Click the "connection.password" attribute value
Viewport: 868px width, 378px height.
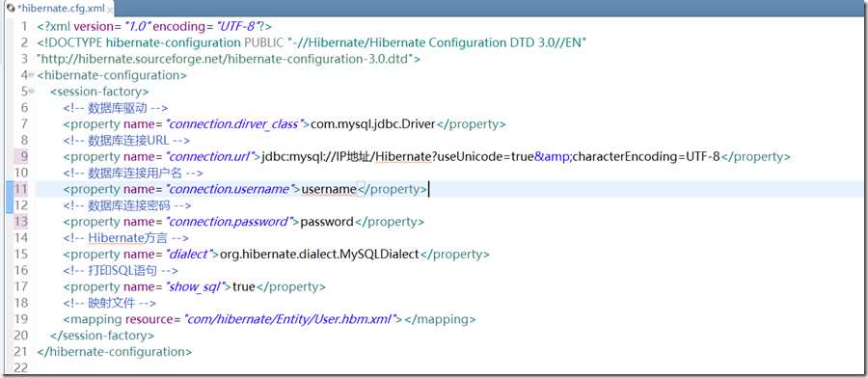(230, 222)
